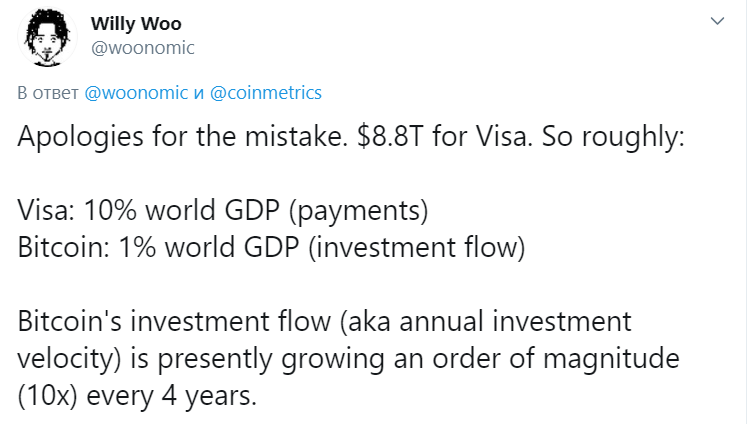Click the '$8.8T' figure in tweet

(390, 136)
